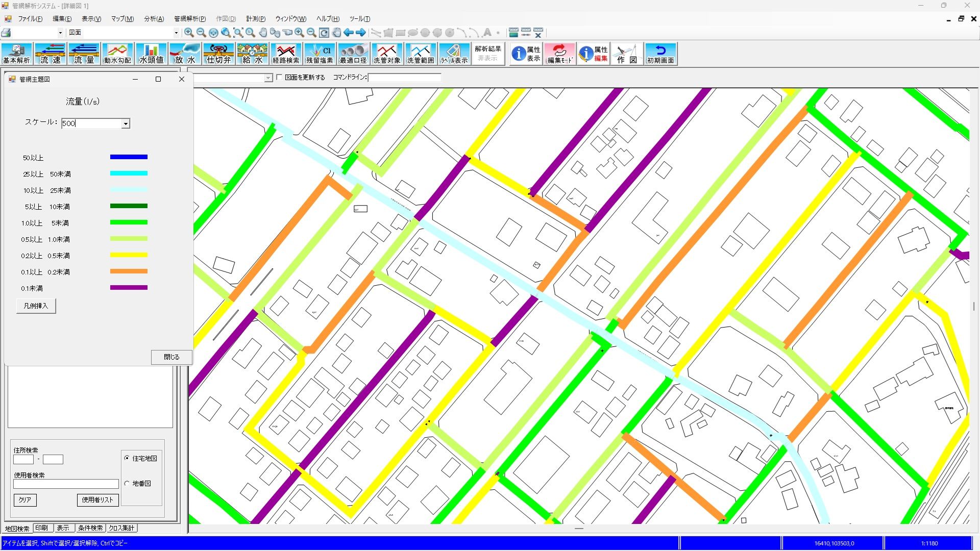Open the 水頭値 head value tool
Screen dimensions: 980x551
[x=151, y=54]
